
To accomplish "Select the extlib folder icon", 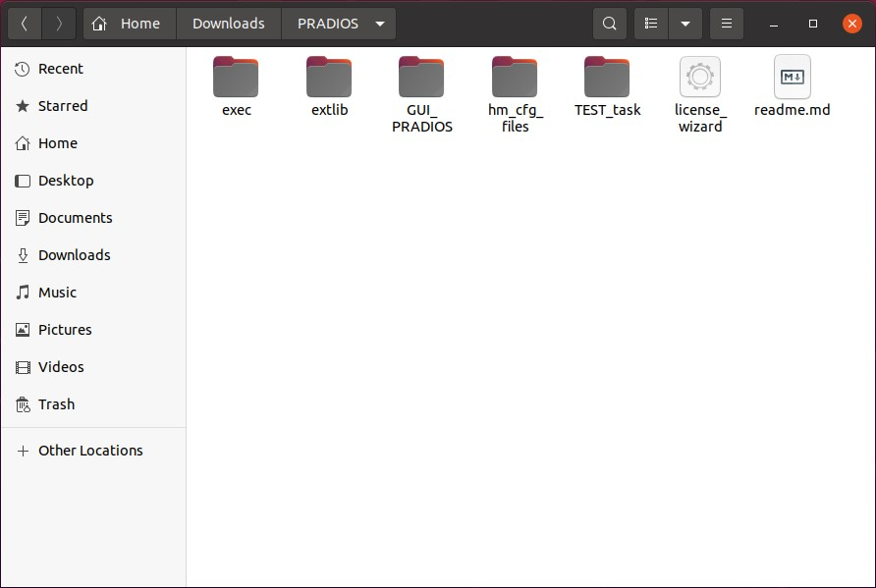I will (x=329, y=77).
